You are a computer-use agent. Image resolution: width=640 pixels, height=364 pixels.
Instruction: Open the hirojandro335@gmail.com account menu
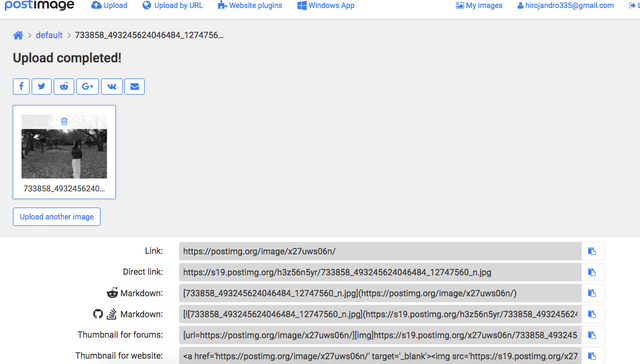[x=565, y=5]
